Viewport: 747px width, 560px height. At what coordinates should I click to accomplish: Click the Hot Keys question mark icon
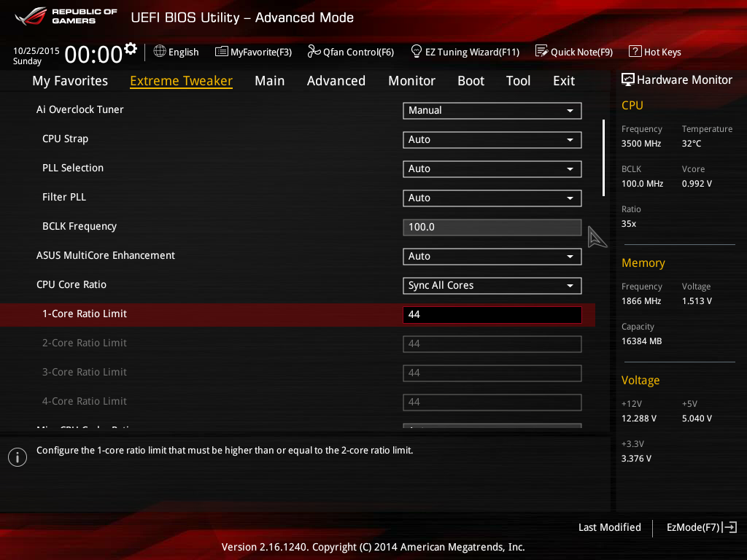635,51
